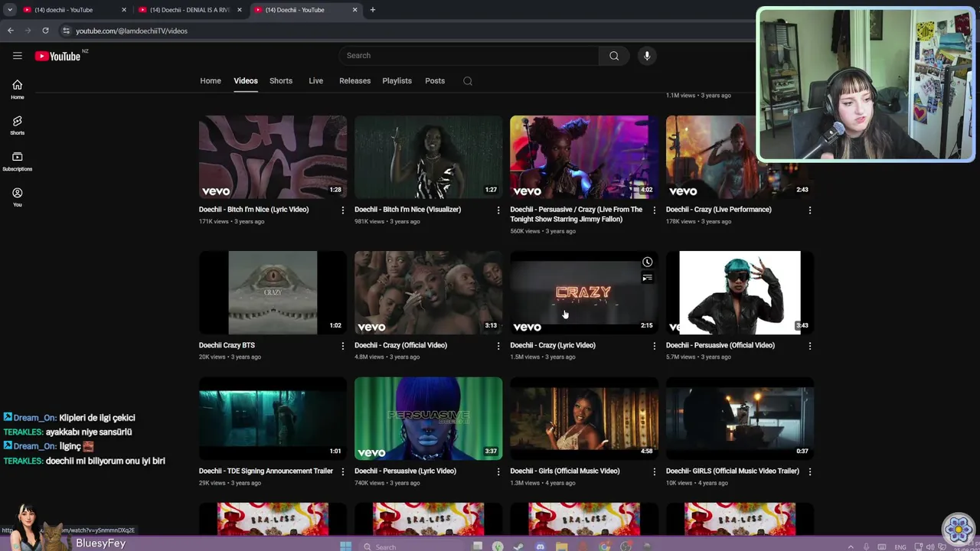
Task: Click the browser back arrow
Action: pyautogui.click(x=10, y=31)
